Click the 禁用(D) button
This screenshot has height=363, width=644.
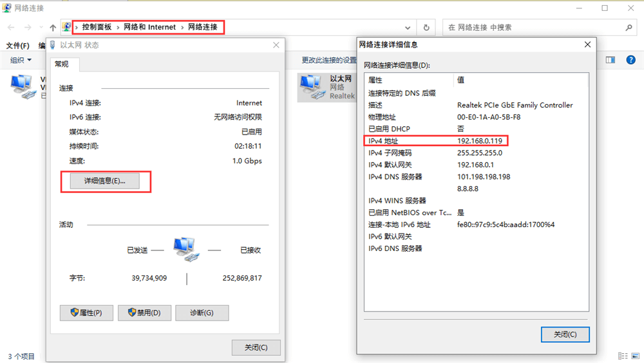click(x=144, y=313)
